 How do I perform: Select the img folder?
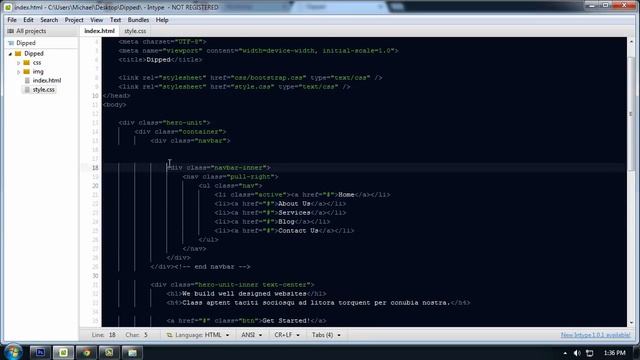tap(38, 71)
